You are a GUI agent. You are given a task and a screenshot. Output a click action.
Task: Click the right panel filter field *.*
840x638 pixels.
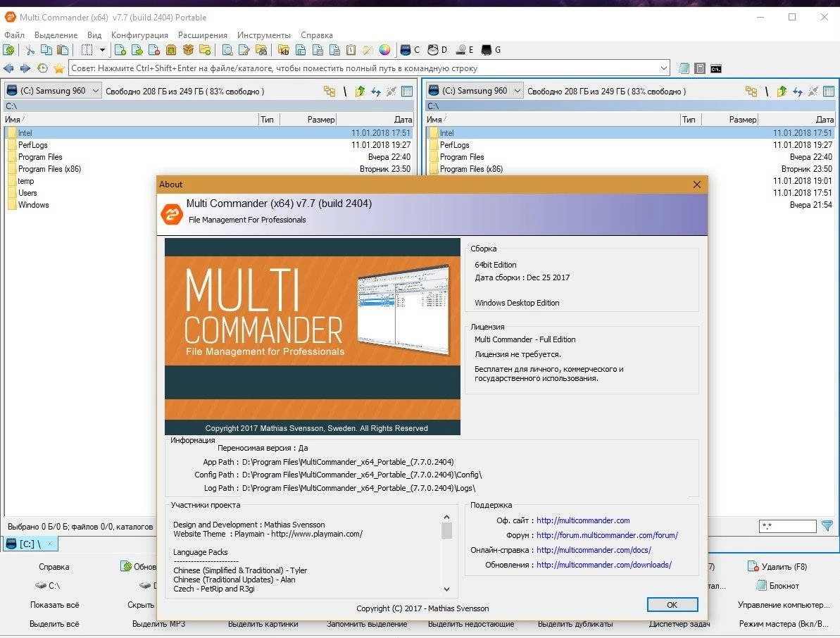pos(787,526)
